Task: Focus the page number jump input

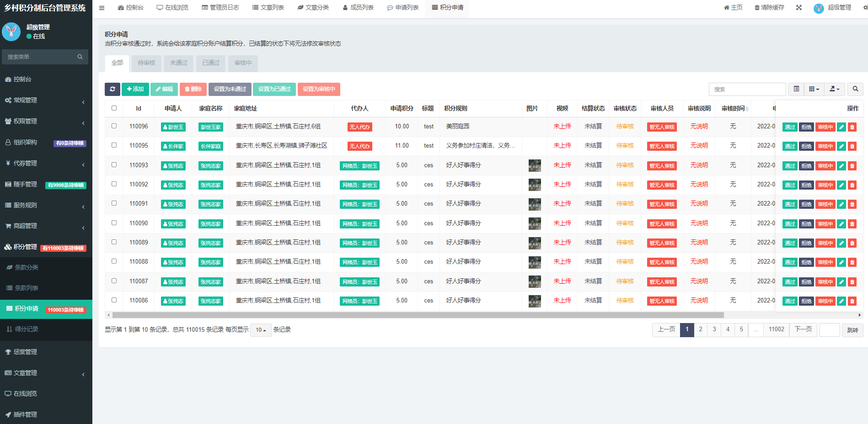Action: coord(830,329)
